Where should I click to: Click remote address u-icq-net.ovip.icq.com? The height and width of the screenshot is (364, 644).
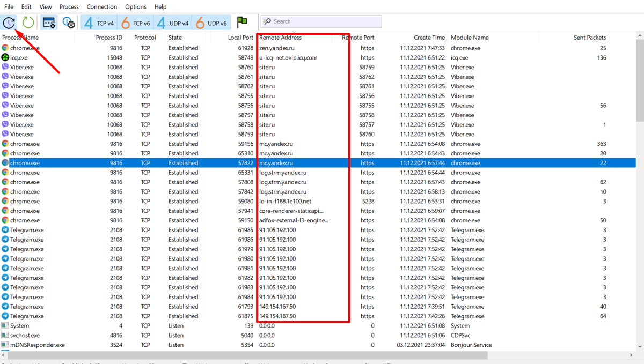tap(288, 57)
